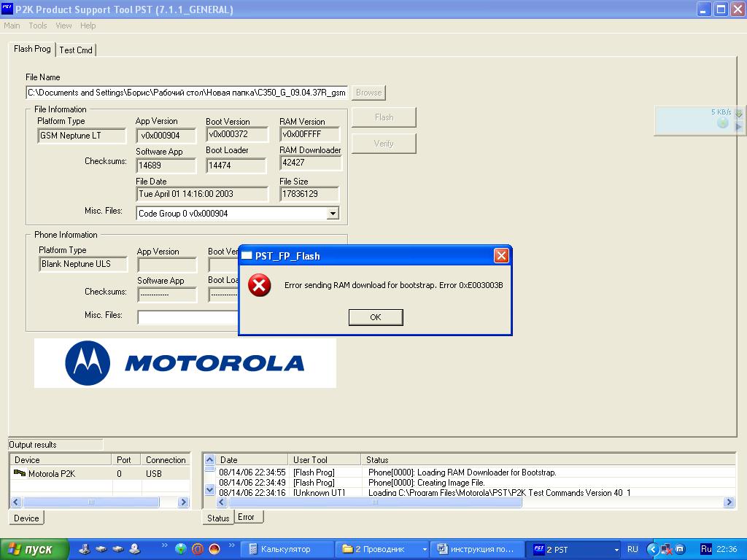This screenshot has width=747, height=560.
Task: Switch to the Status output tab
Action: (218, 518)
